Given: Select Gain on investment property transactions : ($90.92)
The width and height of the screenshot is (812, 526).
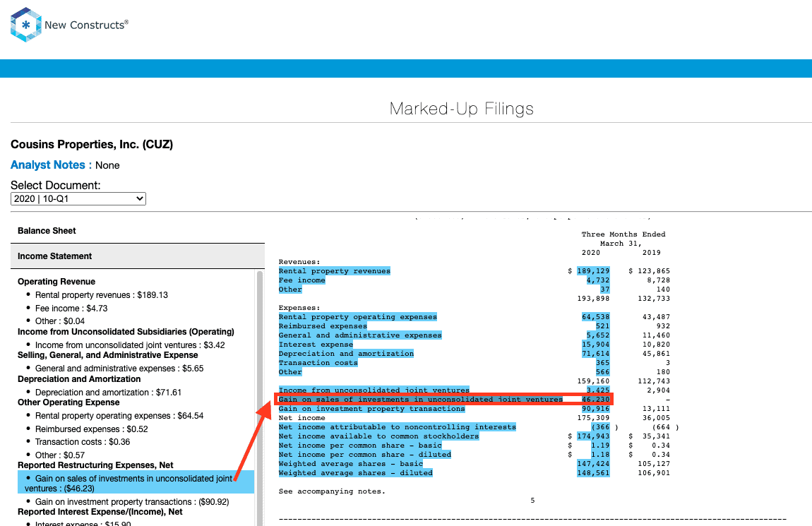Looking at the screenshot, I should 132,502.
